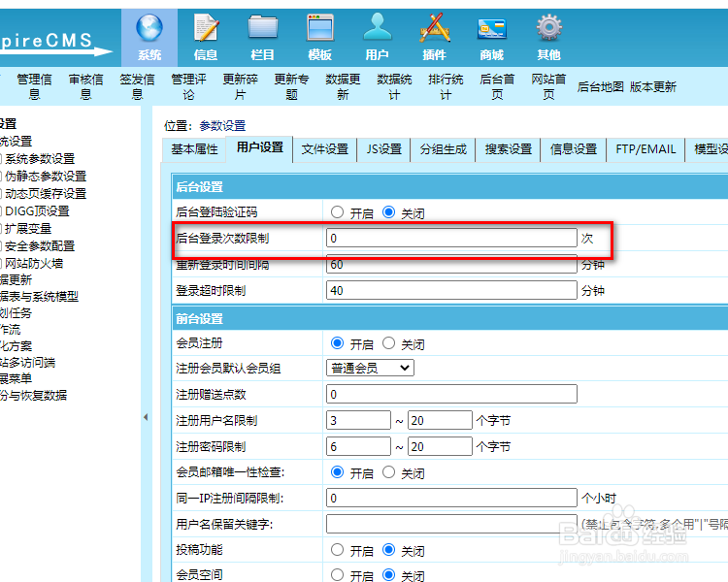The height and width of the screenshot is (582, 728).
Task: Open 更新专题 shortcut link
Action: (x=291, y=86)
